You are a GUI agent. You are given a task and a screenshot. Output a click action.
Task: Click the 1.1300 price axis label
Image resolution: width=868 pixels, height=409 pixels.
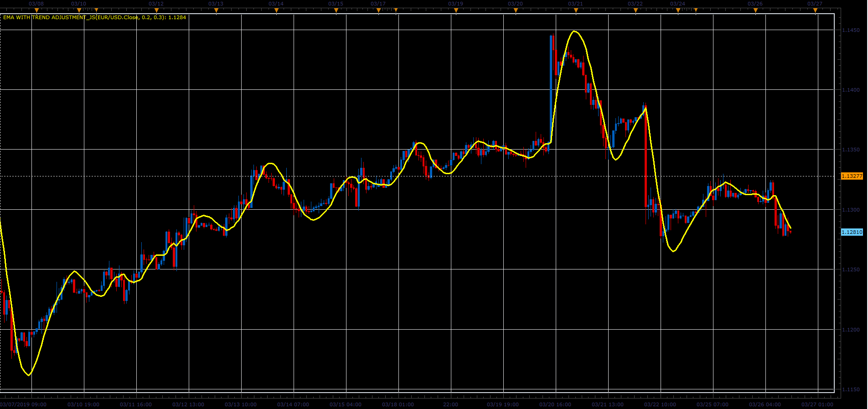pos(851,210)
